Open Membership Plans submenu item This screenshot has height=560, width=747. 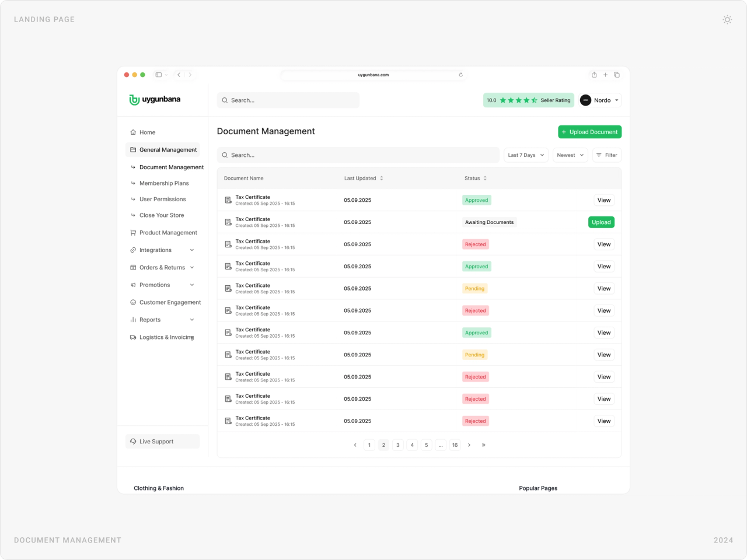[164, 183]
